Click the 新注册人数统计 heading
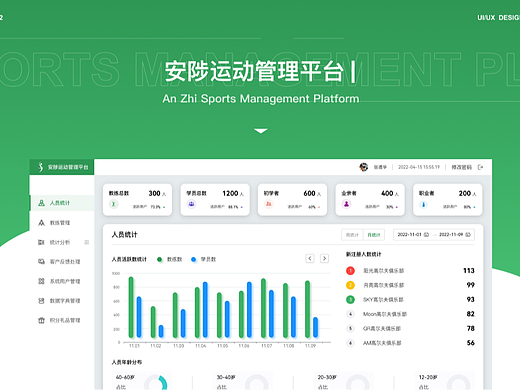520x390 pixels. (x=363, y=254)
